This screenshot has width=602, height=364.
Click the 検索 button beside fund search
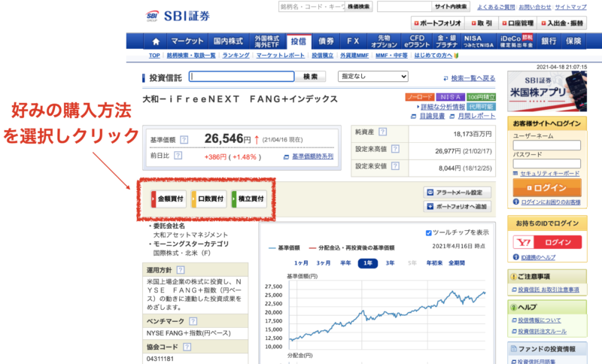[310, 76]
